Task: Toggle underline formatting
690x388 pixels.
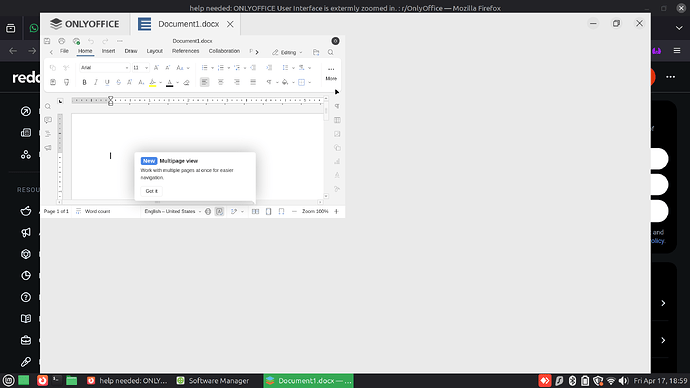Action: (x=107, y=82)
